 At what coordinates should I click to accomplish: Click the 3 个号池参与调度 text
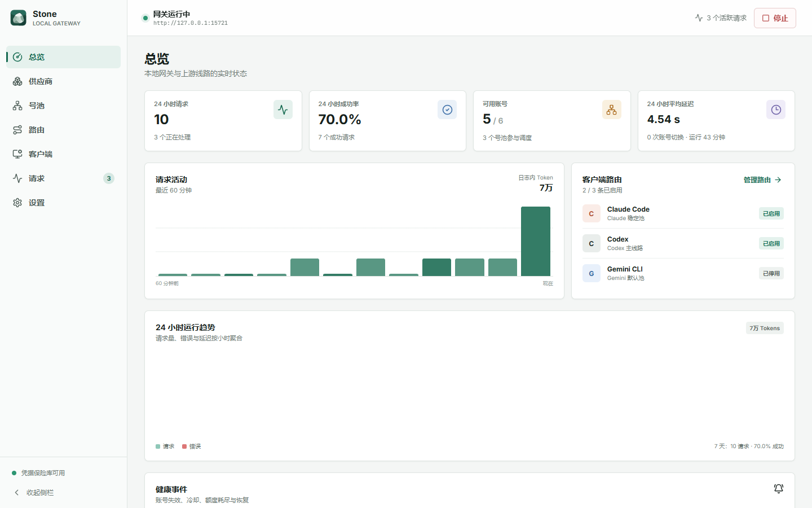[507, 138]
